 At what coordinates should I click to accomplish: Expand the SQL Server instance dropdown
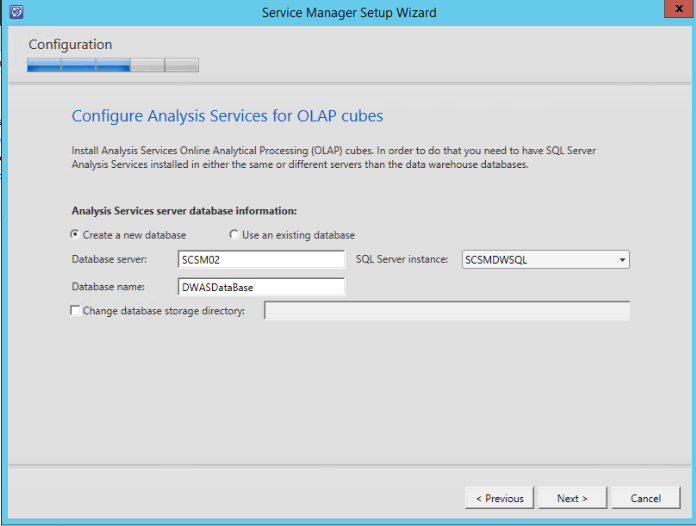pyautogui.click(x=622, y=260)
